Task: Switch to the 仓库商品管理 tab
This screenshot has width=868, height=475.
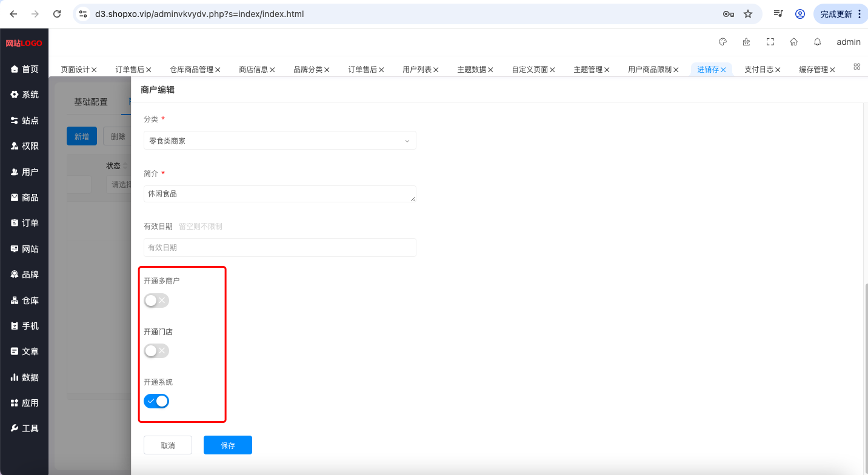Action: pyautogui.click(x=192, y=70)
